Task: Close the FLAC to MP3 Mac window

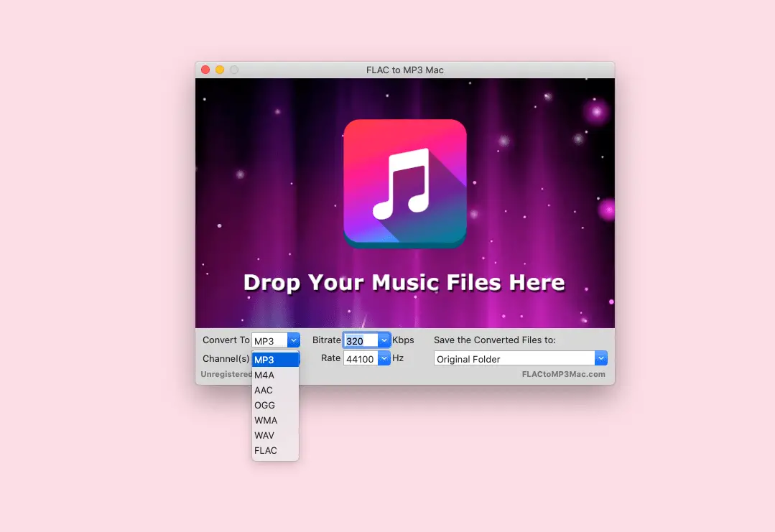Action: coord(205,70)
